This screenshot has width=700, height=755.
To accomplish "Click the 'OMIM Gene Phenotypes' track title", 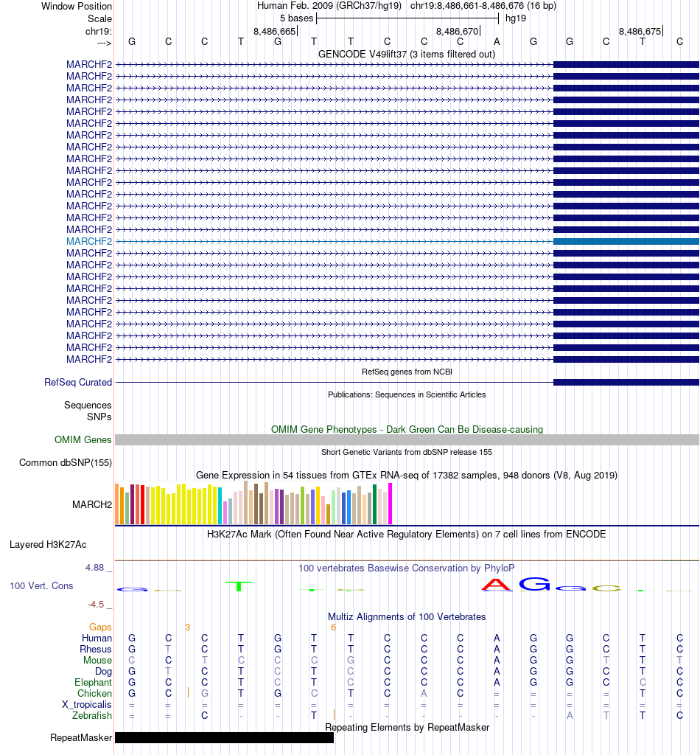I will tap(407, 429).
